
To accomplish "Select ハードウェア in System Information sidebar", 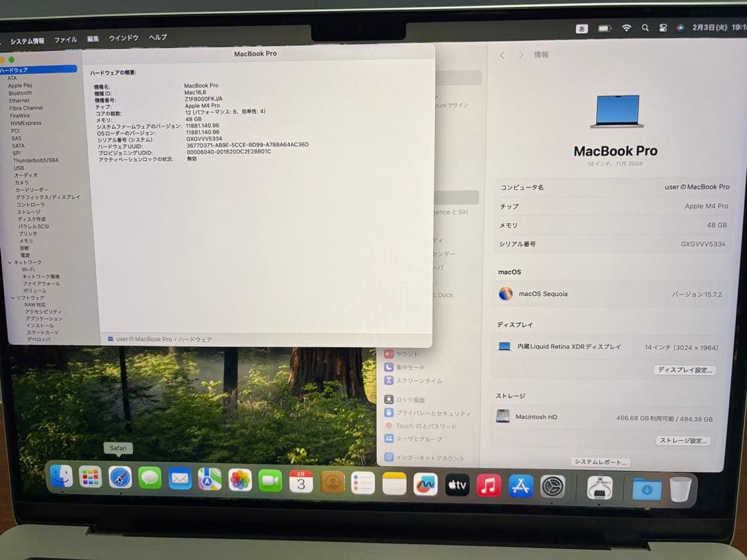I will click(38, 70).
